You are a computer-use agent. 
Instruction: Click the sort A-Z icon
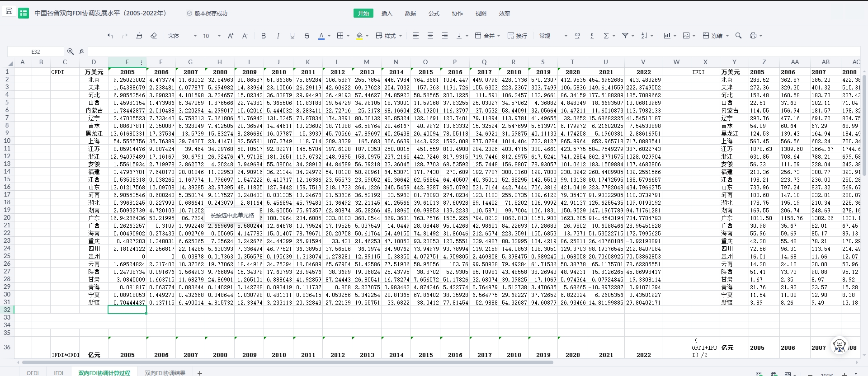(x=644, y=36)
